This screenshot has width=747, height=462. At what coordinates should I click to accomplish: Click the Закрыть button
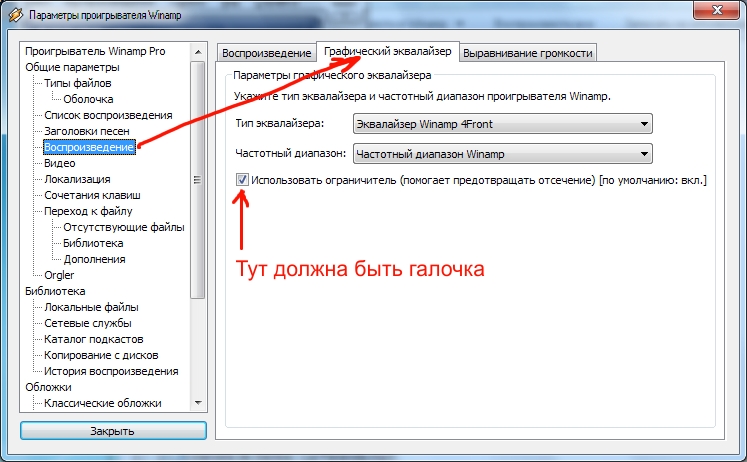click(x=113, y=431)
